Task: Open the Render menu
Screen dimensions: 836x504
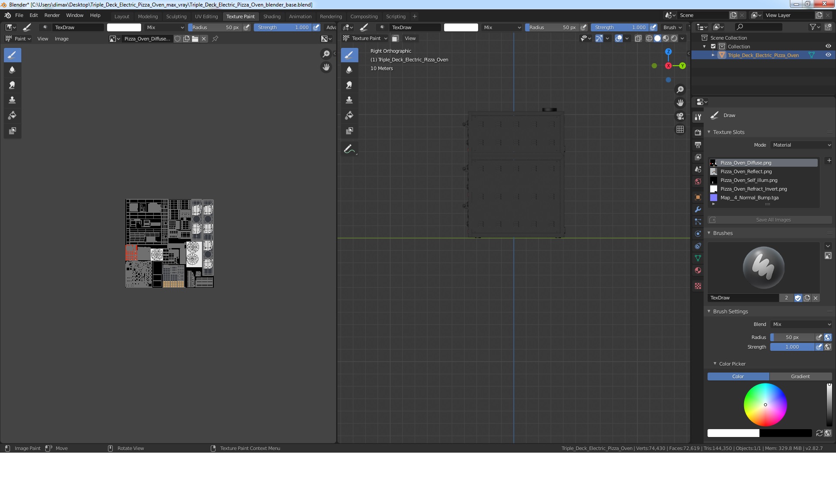Action: (52, 15)
